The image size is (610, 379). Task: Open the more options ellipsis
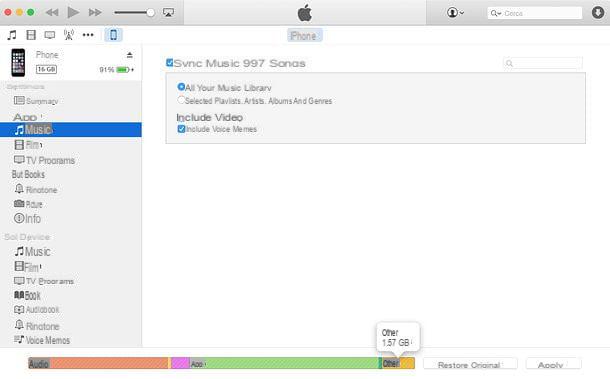click(x=88, y=35)
